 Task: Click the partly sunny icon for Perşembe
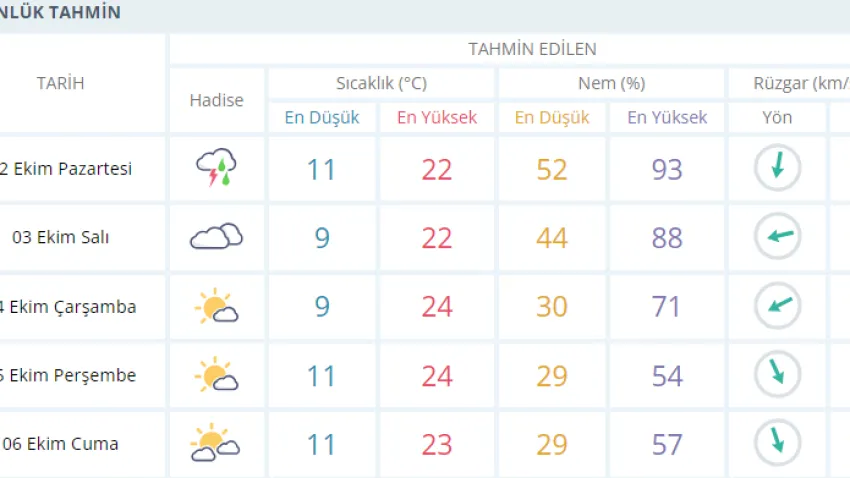coord(216,375)
